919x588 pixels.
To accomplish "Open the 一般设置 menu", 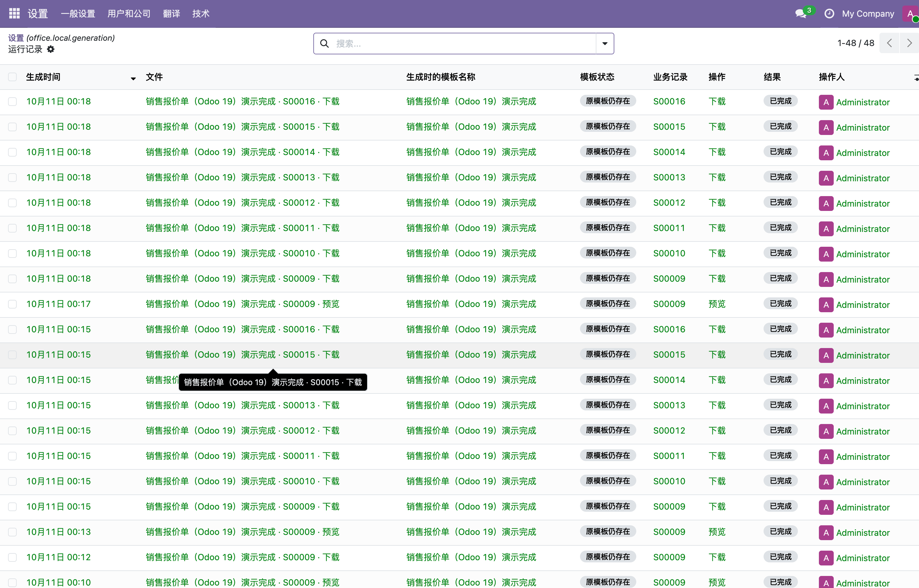I will click(x=78, y=14).
